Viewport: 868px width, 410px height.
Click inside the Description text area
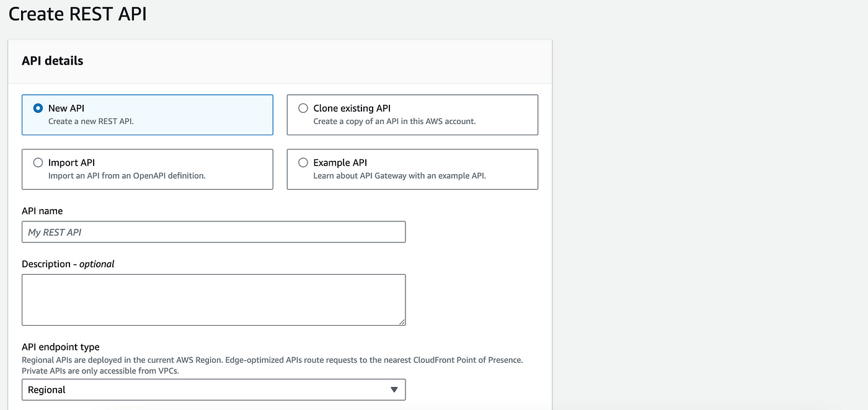pyautogui.click(x=213, y=300)
